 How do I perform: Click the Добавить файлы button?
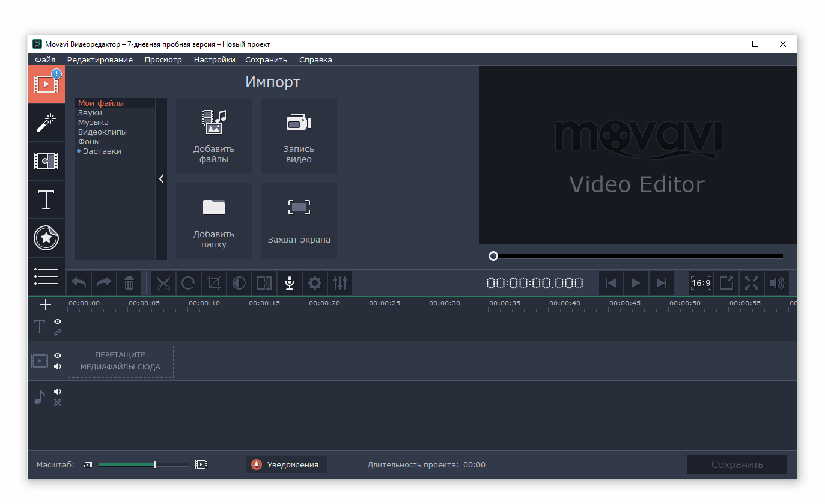click(x=214, y=136)
